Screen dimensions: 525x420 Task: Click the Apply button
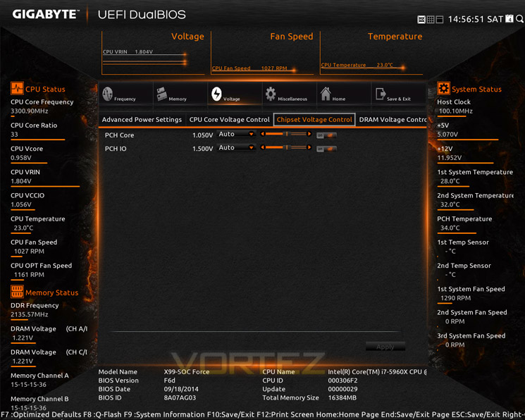pos(385,347)
